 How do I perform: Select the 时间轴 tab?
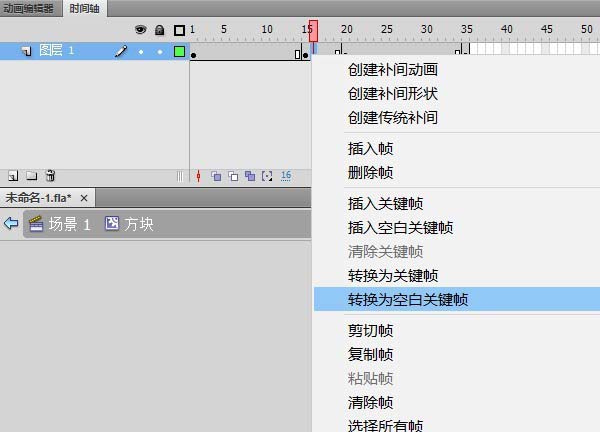(85, 8)
